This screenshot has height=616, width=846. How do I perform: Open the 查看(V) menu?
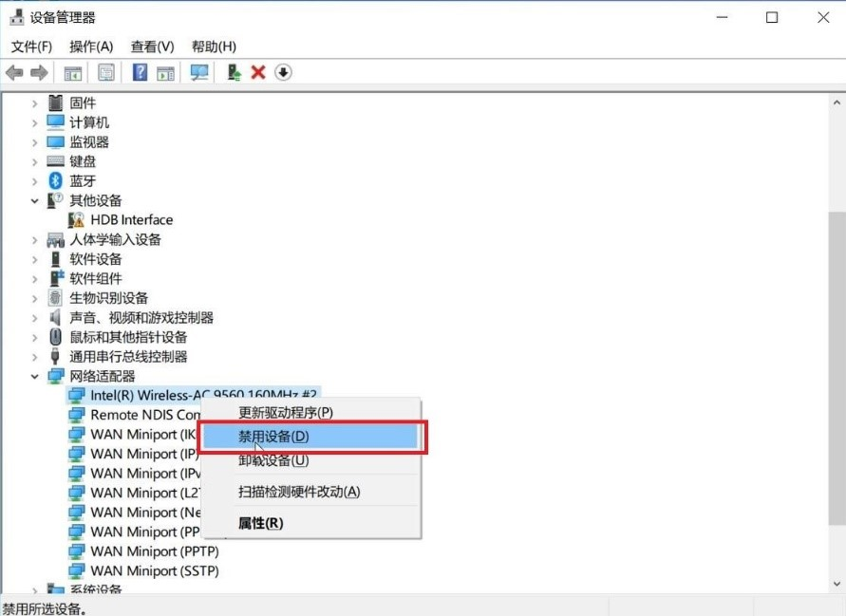[152, 47]
